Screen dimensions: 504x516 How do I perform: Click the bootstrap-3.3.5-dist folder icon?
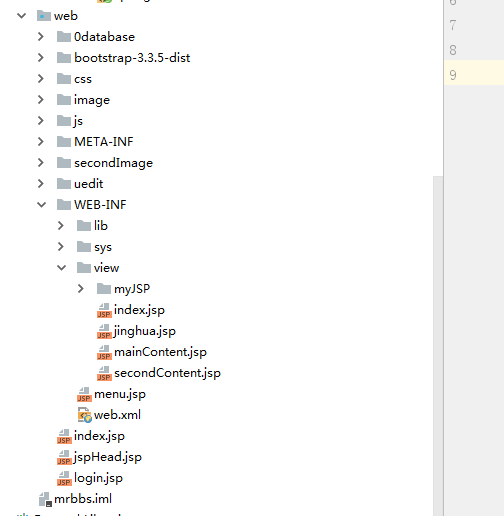tap(64, 58)
